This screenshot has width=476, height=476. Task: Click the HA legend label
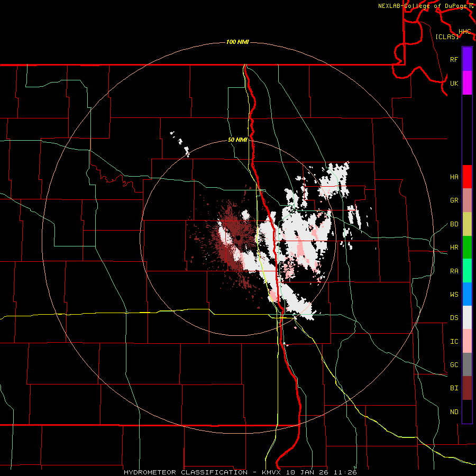click(454, 177)
